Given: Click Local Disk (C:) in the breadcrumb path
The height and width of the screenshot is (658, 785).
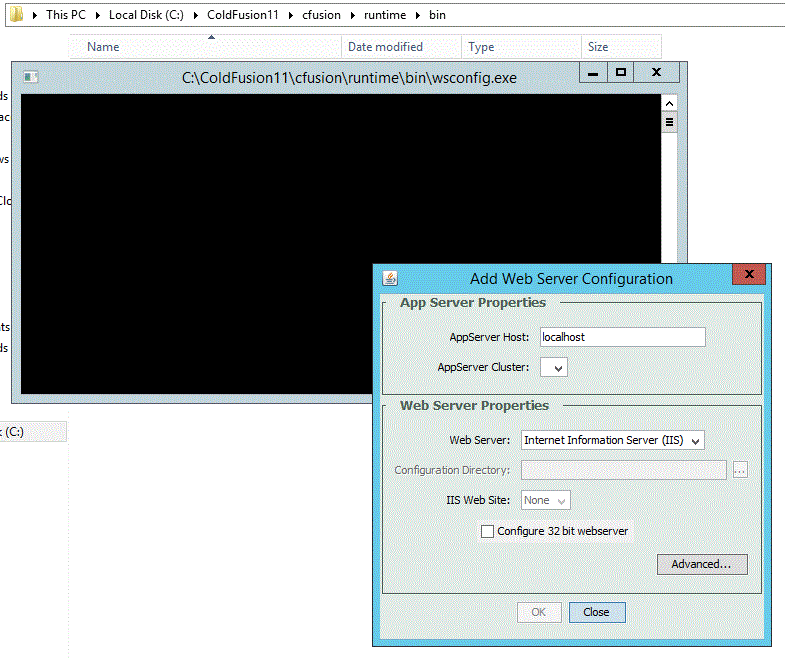Looking at the screenshot, I should (146, 15).
